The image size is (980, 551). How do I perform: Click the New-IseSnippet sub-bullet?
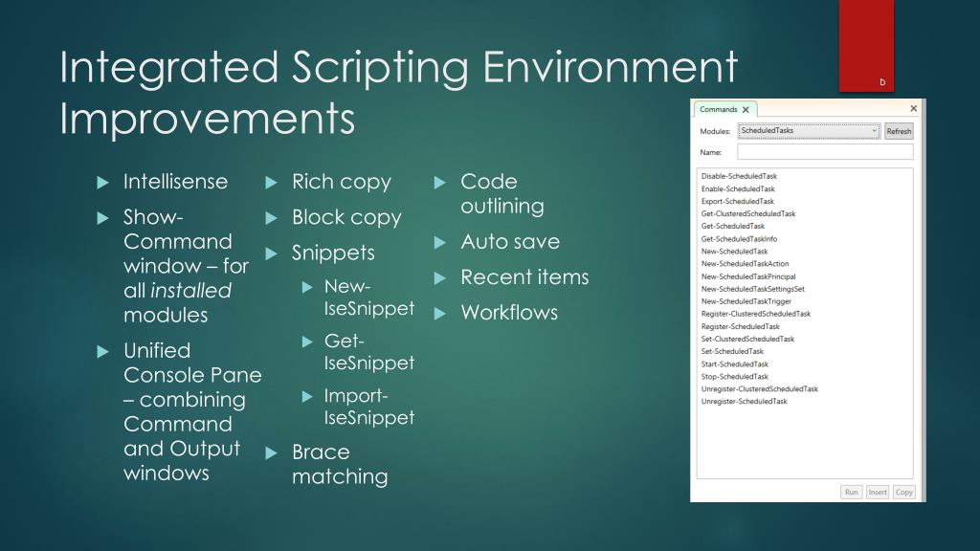368,298
